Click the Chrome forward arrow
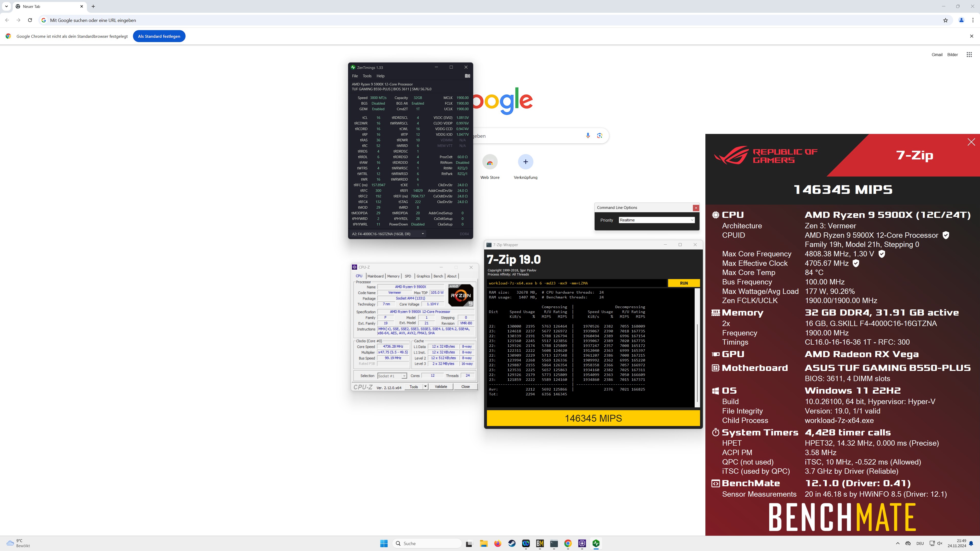980x551 pixels. (x=18, y=20)
